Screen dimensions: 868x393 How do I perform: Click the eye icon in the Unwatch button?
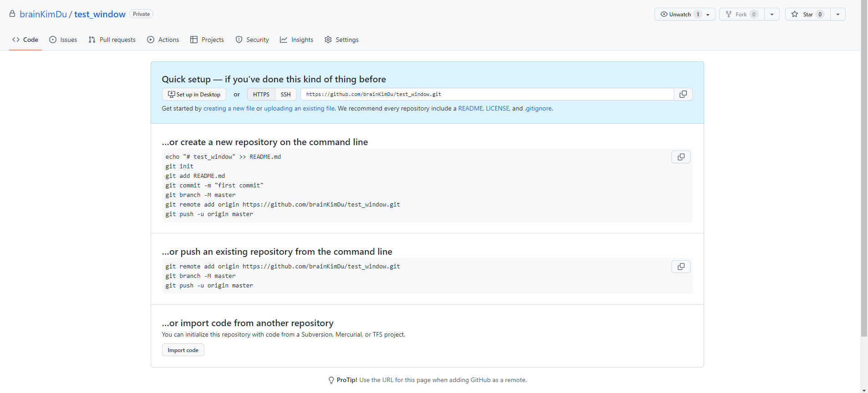(x=664, y=14)
